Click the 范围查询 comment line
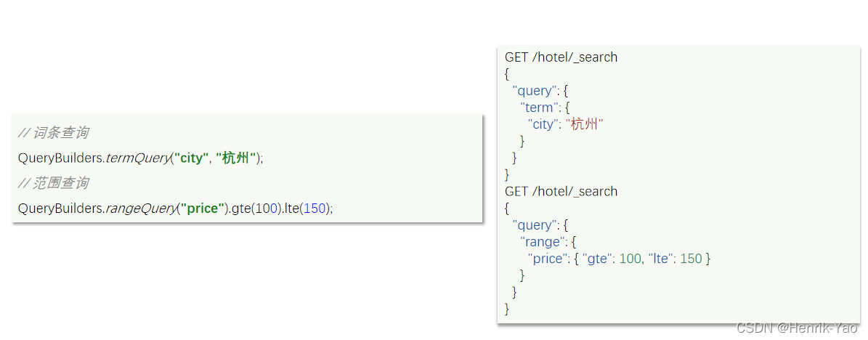The image size is (868, 340). 53,183
